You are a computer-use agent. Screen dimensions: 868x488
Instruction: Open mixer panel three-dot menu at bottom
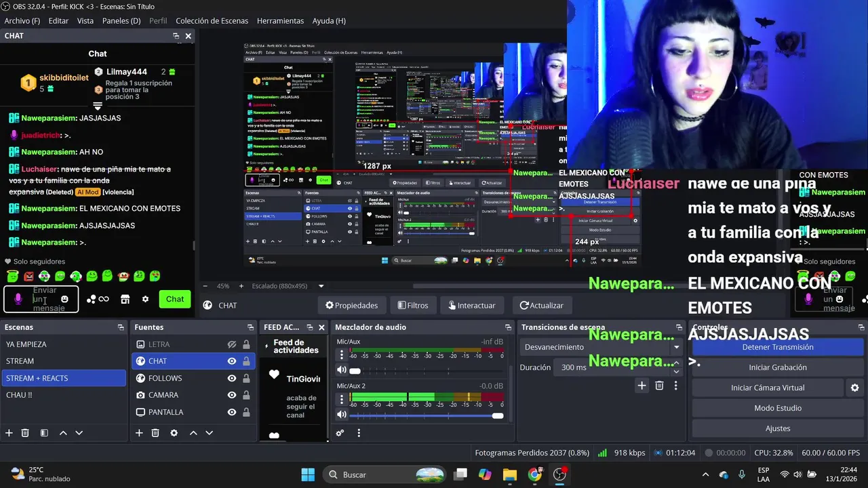(x=359, y=433)
